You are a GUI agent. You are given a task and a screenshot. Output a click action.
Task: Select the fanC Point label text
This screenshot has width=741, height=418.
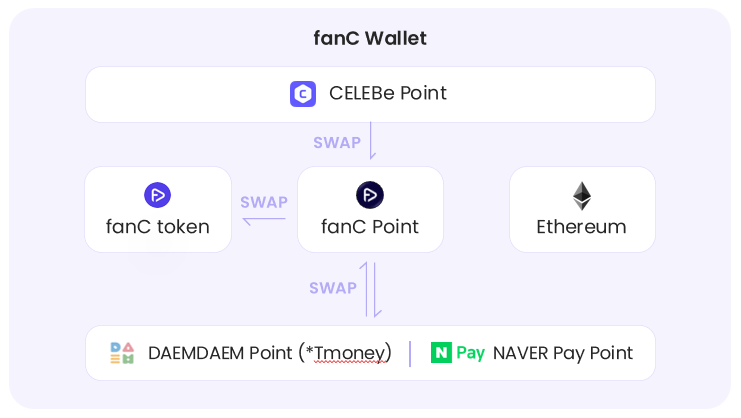click(370, 227)
